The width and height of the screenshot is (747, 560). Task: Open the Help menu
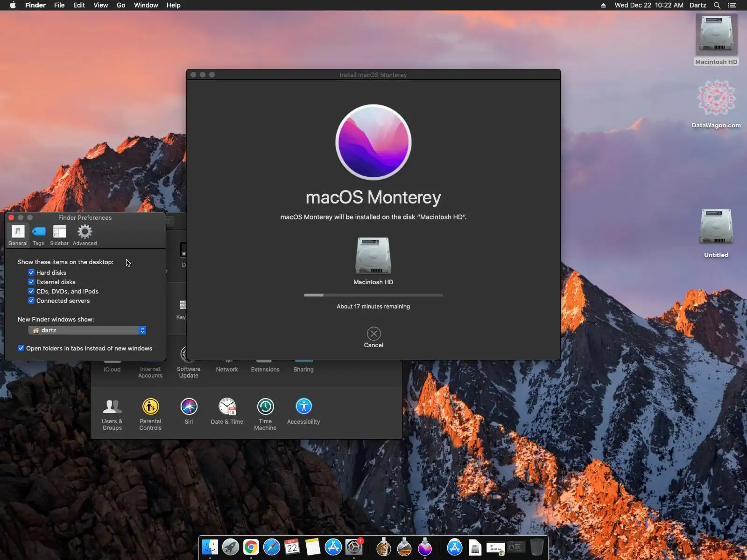click(173, 5)
